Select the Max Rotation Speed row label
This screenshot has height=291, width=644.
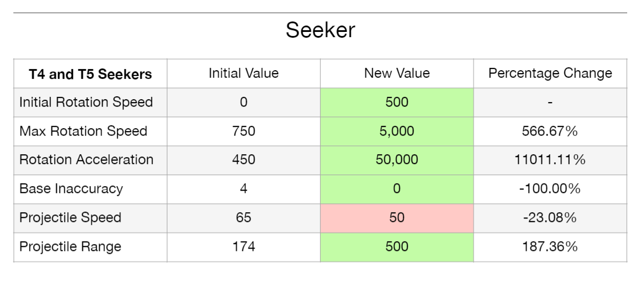(x=83, y=131)
